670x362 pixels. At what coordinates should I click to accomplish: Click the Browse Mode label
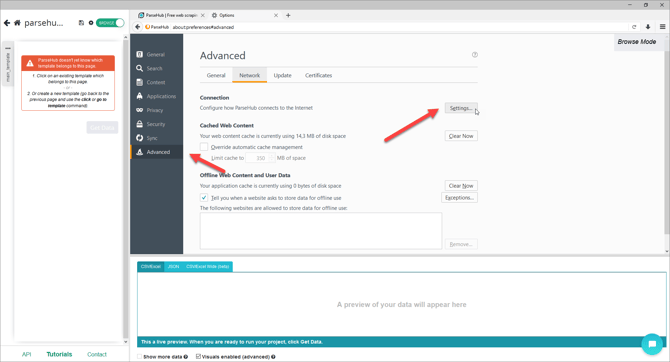[x=637, y=42]
